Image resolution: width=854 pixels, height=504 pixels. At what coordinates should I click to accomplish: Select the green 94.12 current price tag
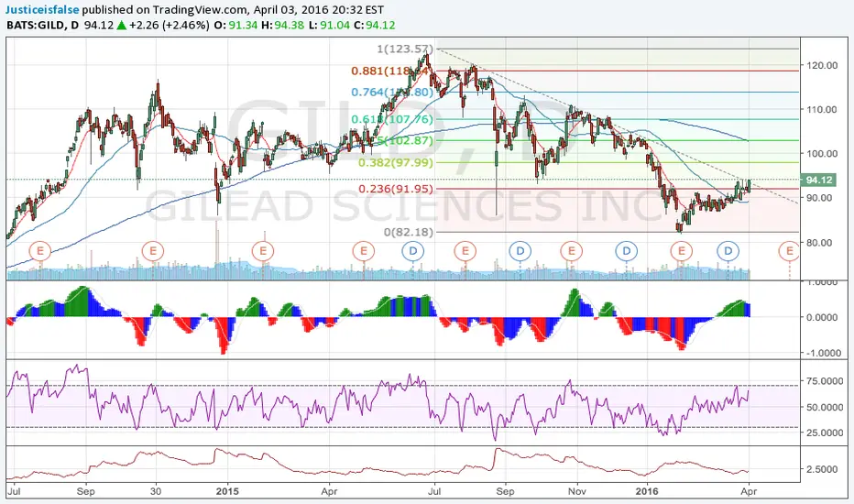tap(817, 180)
